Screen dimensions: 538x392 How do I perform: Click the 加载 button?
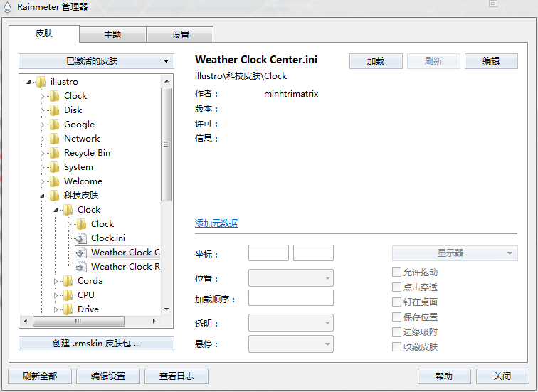376,61
